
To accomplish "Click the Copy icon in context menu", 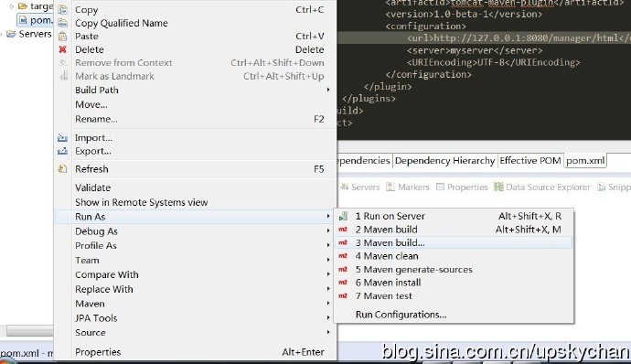I will point(62,10).
